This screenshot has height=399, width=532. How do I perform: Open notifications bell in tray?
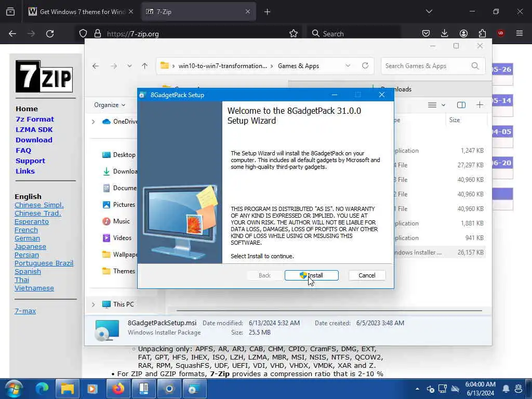[x=506, y=389]
